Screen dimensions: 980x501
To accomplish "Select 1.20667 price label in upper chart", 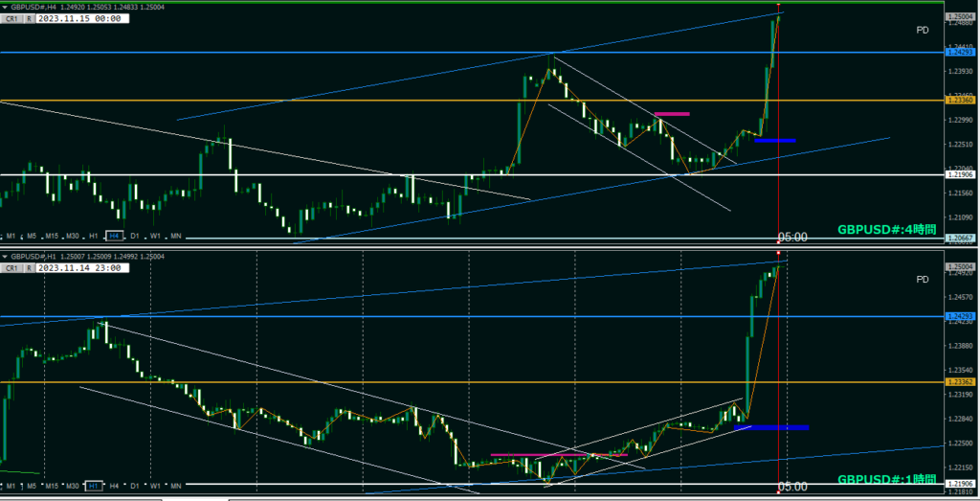I will point(962,239).
